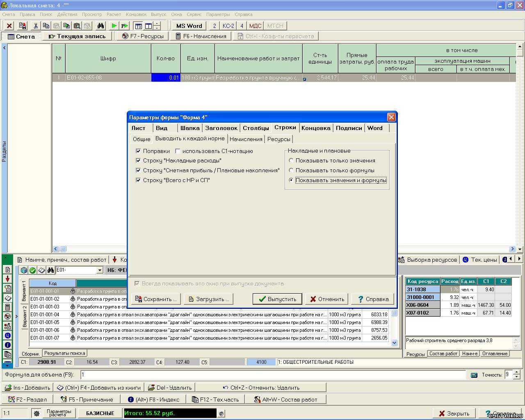Viewport: 525px width, 420px height.
Task: Expand panel arrow left of Вариант tabs
Action: [x=16, y=316]
